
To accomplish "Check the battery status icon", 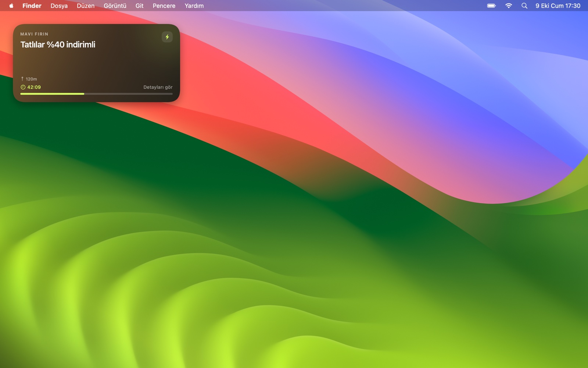I will pos(491,6).
